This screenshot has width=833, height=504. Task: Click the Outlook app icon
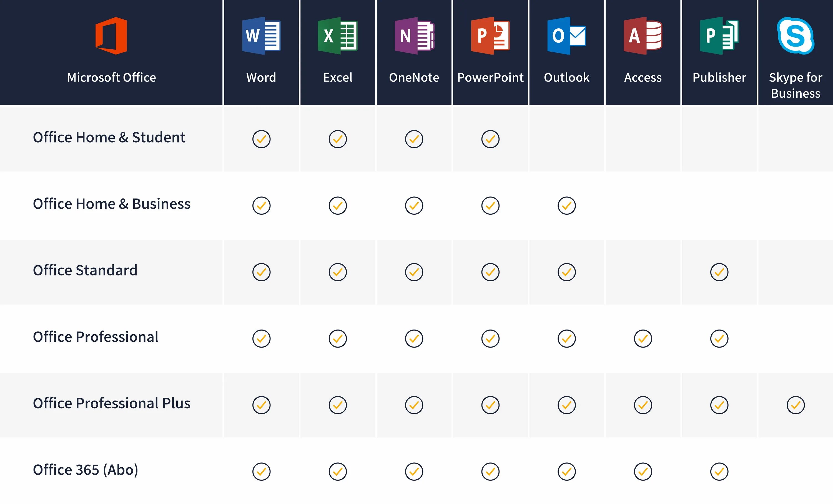click(x=567, y=36)
